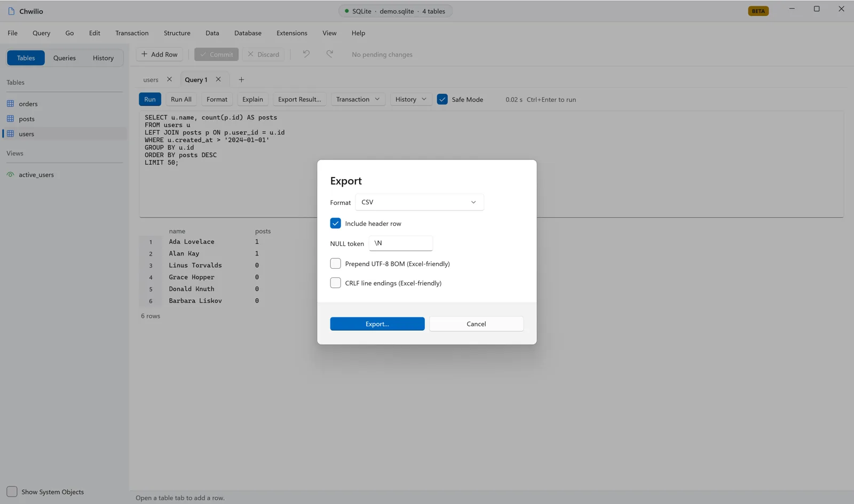
Task: Click the posts table grid icon
Action: pos(10,118)
